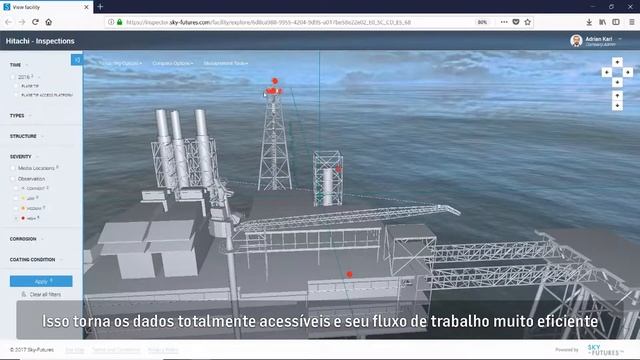The width and height of the screenshot is (640, 360).
Task: Open Privacy Policy footer link
Action: [x=163, y=350]
